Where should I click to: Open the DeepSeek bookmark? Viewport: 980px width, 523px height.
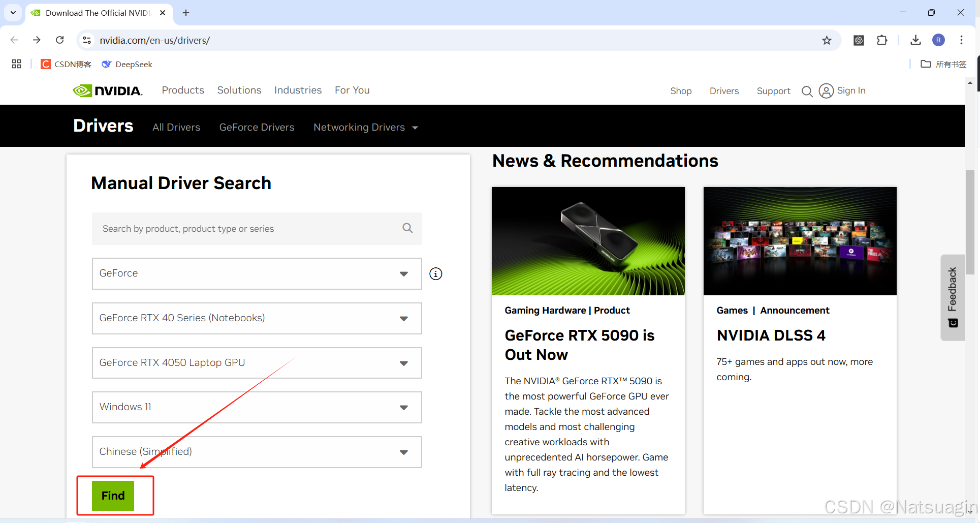127,64
